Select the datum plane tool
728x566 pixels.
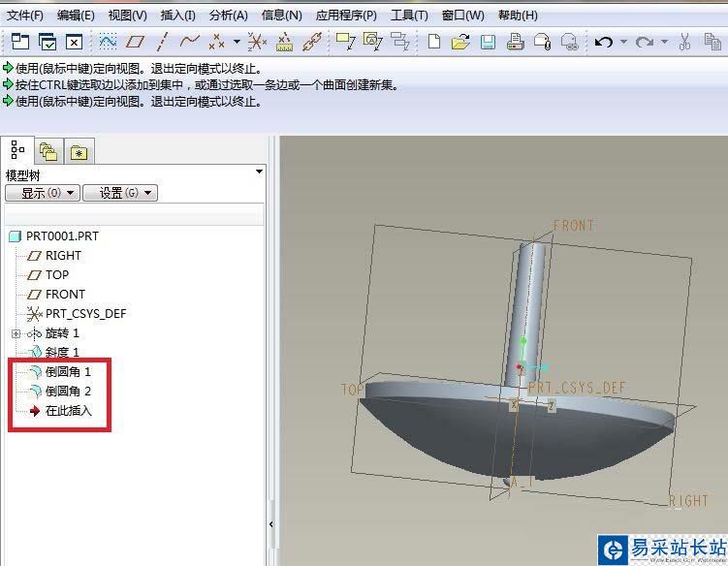pos(135,43)
